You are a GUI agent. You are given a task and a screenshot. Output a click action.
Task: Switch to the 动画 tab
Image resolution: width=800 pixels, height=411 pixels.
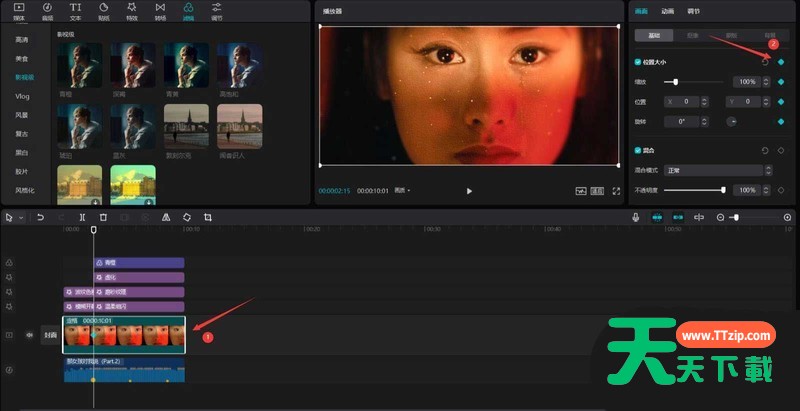click(666, 11)
